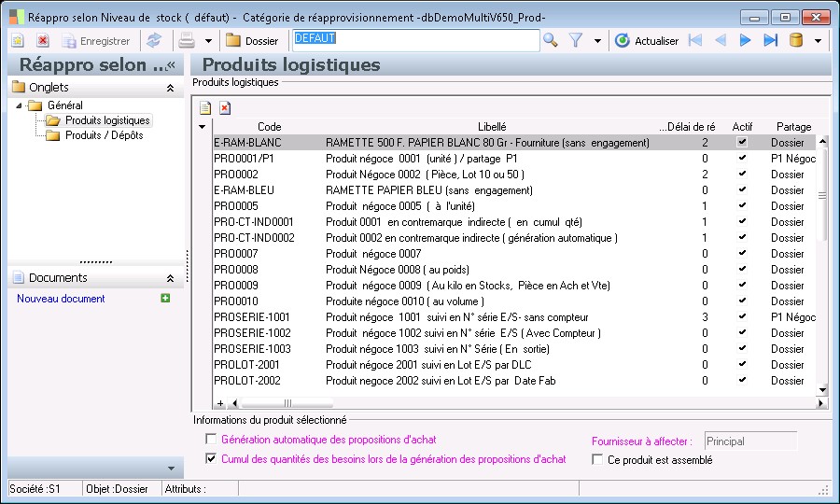The image size is (840, 504).
Task: Click the refresh arrows toolbar icon
Action: (154, 41)
